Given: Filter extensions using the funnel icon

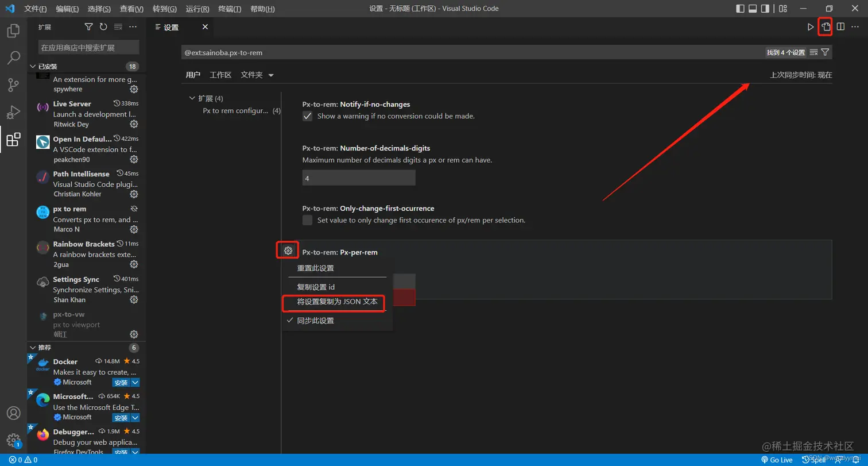Looking at the screenshot, I should (x=88, y=27).
